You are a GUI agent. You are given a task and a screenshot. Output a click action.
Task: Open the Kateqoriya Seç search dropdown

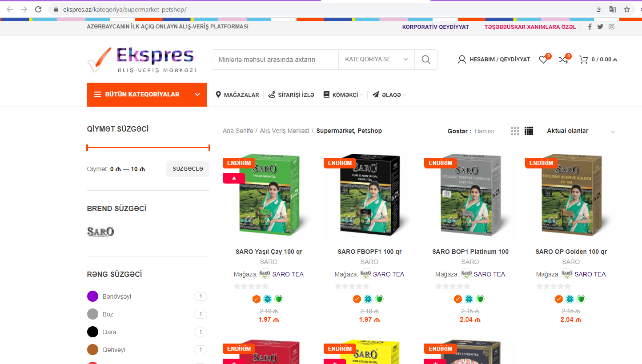click(x=377, y=60)
